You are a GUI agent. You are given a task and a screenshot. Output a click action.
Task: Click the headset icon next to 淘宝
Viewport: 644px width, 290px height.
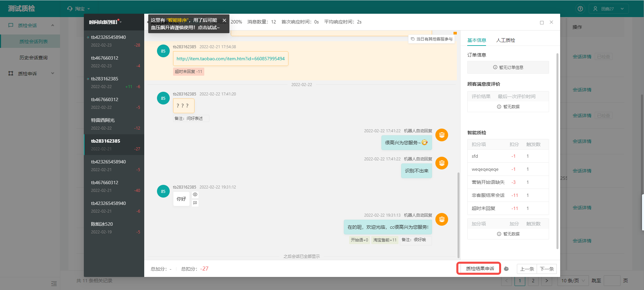pos(70,9)
